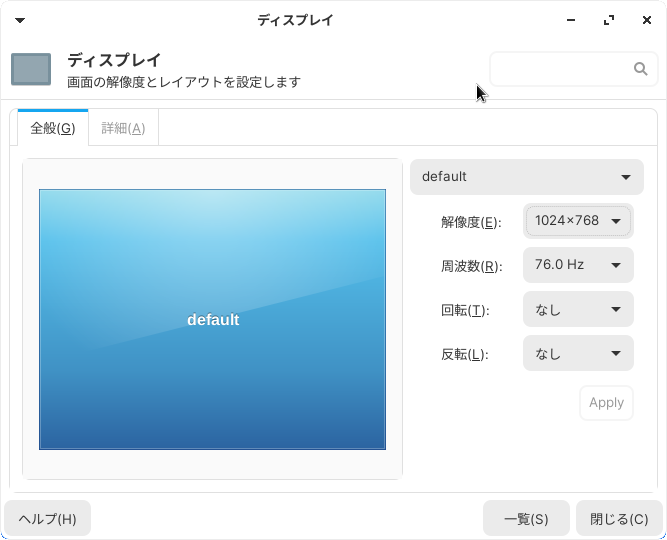Open the 解像度 1024×768 dropdown
Screen dimensions: 667x540
[578, 221]
